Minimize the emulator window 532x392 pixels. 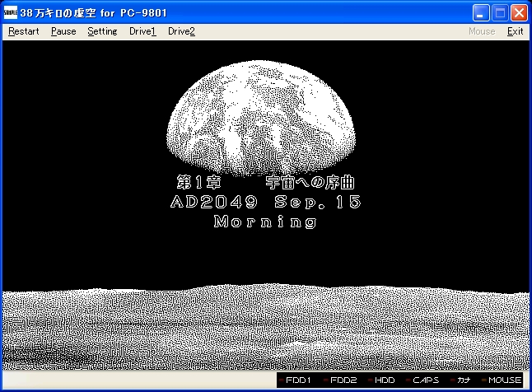481,13
